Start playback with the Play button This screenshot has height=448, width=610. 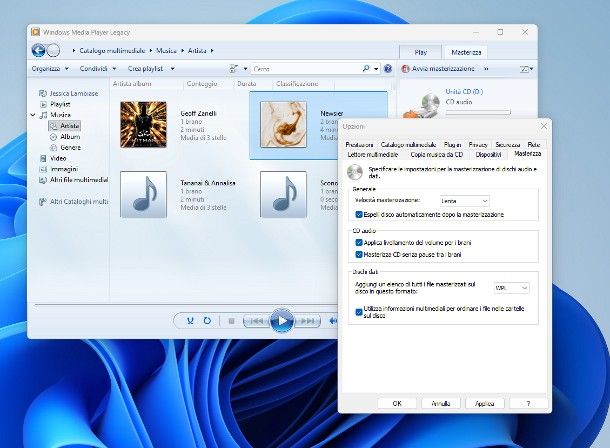282,321
